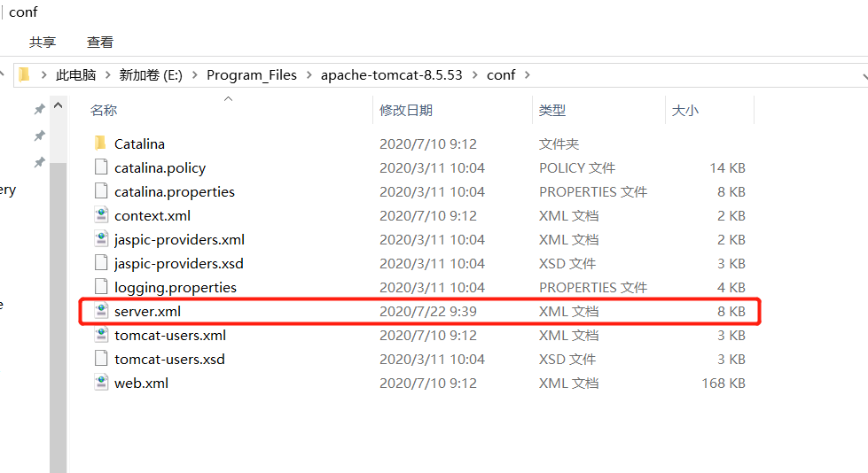This screenshot has width=868, height=473.
Task: Click the jaspic-providers.xml file icon
Action: (101, 238)
